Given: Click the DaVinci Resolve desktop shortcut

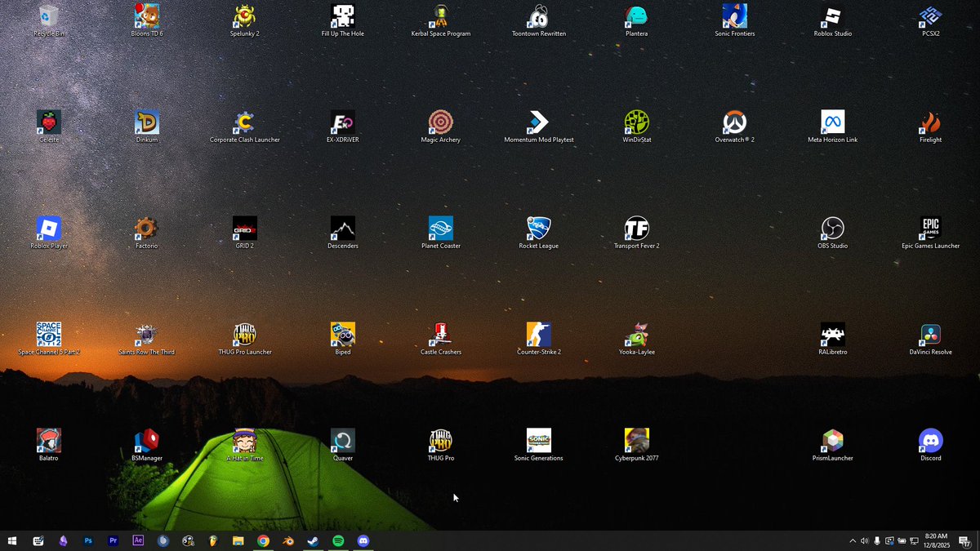Looking at the screenshot, I should [x=931, y=339].
